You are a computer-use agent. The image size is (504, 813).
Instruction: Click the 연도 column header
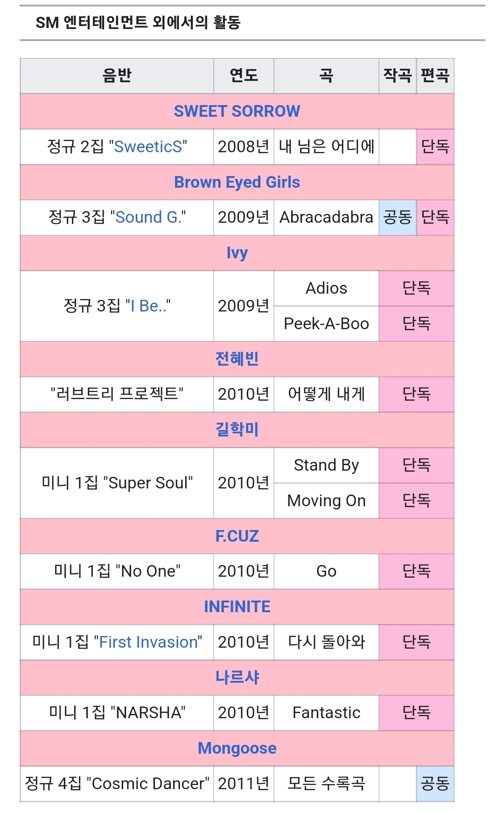(x=244, y=76)
